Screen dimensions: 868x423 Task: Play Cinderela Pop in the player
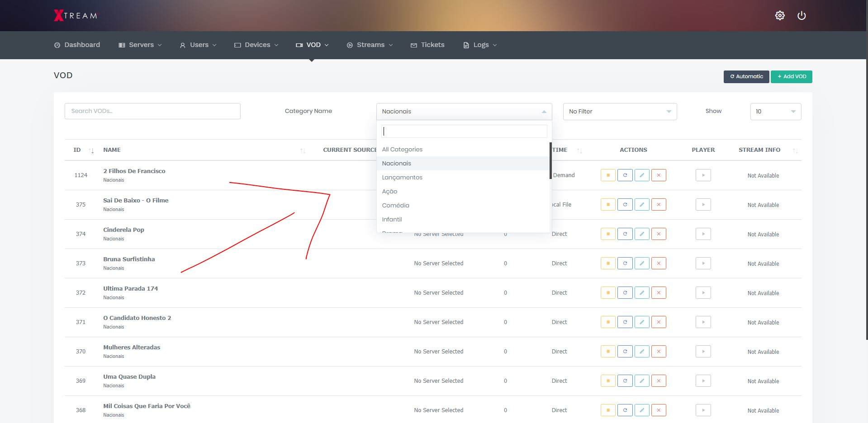(x=703, y=234)
